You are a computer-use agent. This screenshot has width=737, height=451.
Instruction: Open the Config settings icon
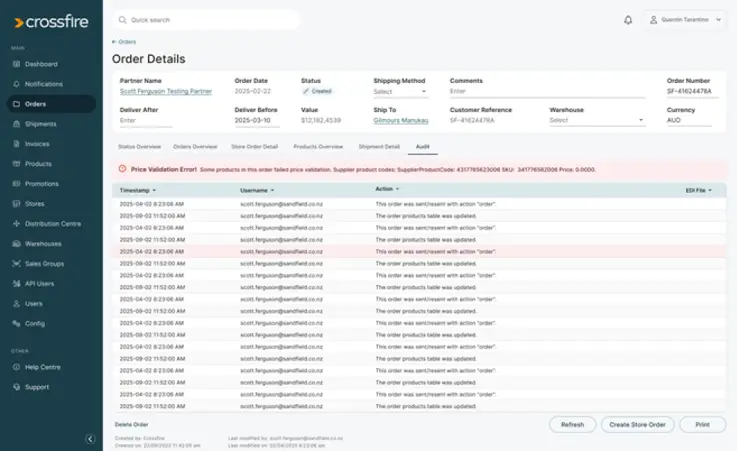tap(16, 323)
